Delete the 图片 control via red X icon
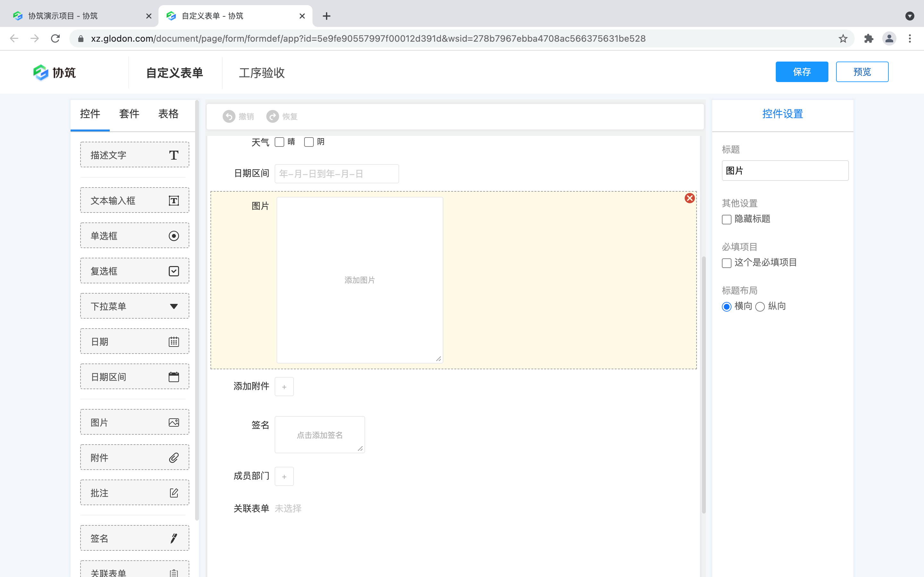The width and height of the screenshot is (924, 577). pyautogui.click(x=689, y=198)
